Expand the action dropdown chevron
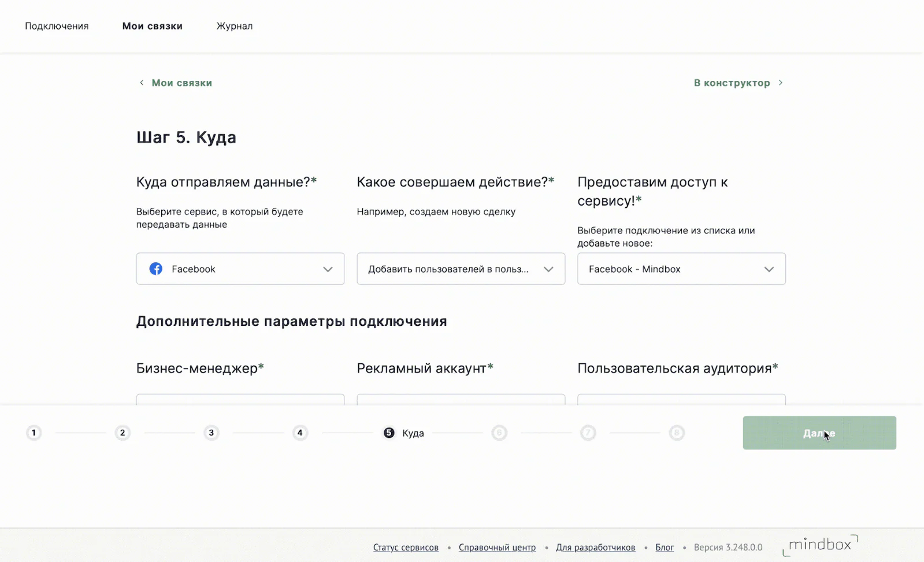 point(548,269)
